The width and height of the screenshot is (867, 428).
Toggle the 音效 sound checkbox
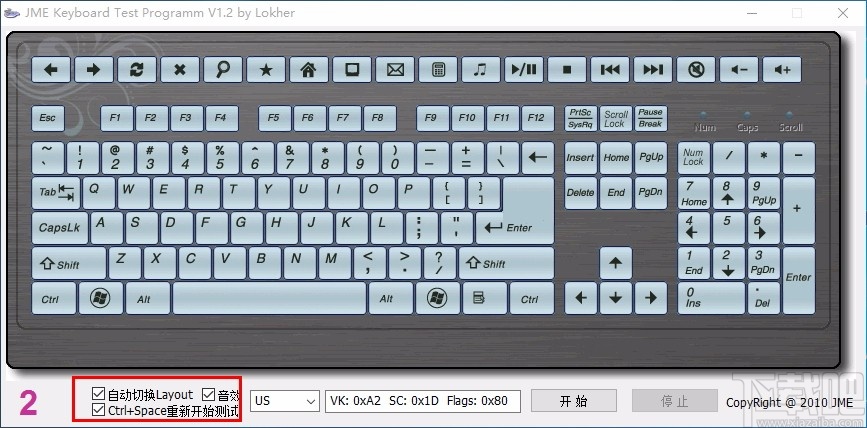tap(221, 394)
